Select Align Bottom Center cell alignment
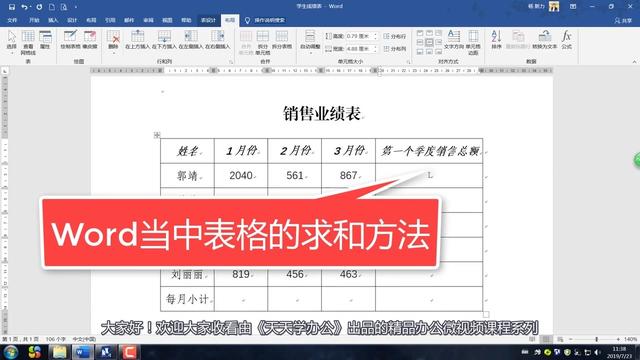Image resolution: width=640 pixels, height=360 pixels. tap(429, 51)
